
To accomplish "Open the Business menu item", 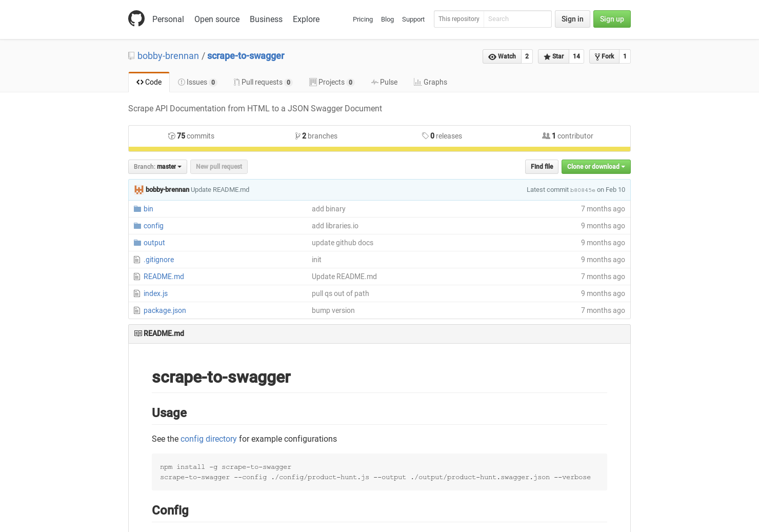I will [x=266, y=19].
